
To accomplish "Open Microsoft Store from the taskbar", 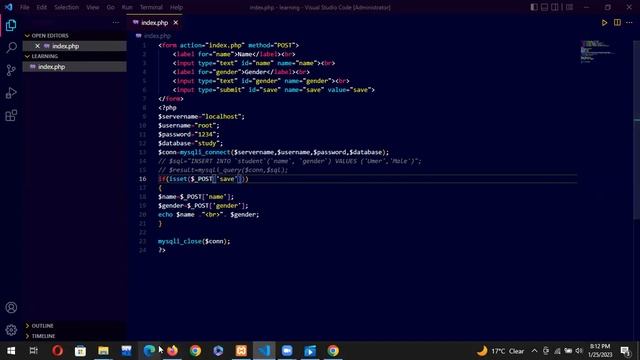I will point(80,351).
